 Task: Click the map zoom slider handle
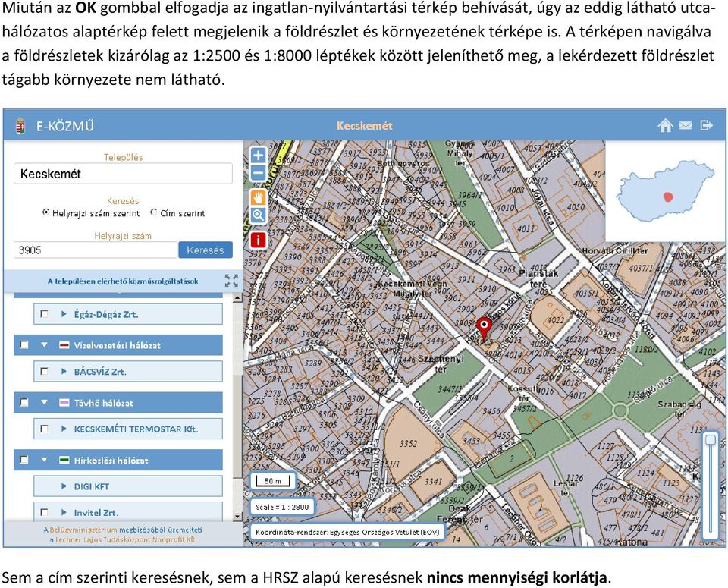click(x=711, y=440)
